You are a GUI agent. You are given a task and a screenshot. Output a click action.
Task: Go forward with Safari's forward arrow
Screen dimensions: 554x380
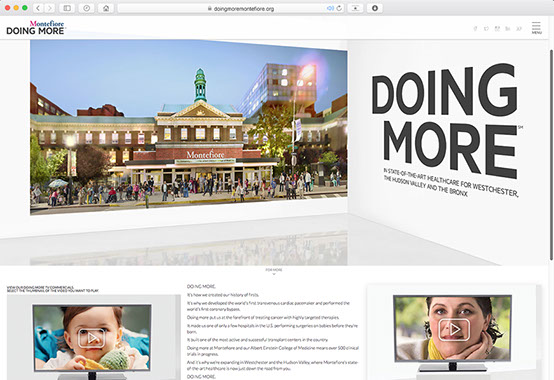50,8
